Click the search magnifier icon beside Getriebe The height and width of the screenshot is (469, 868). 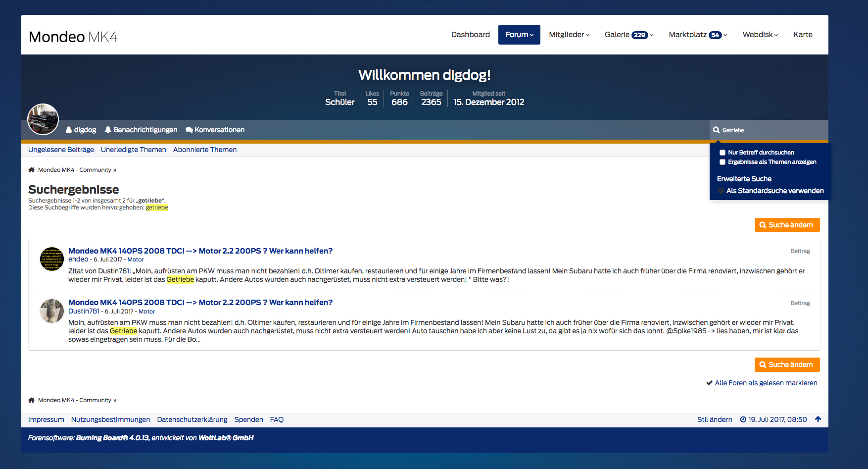pos(716,130)
